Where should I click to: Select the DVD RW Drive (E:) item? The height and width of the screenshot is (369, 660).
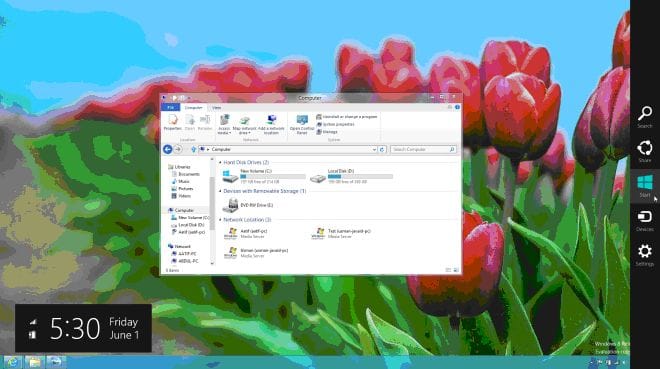point(248,205)
